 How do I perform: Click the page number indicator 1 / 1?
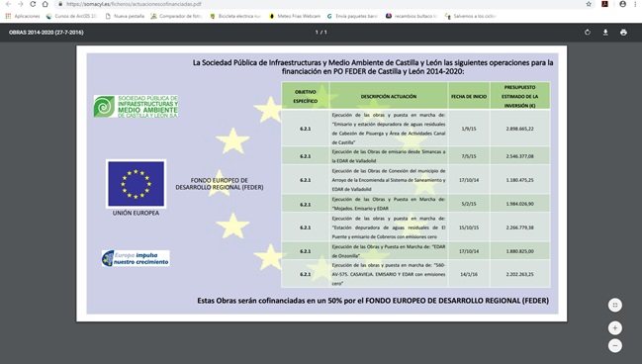pyautogui.click(x=321, y=32)
